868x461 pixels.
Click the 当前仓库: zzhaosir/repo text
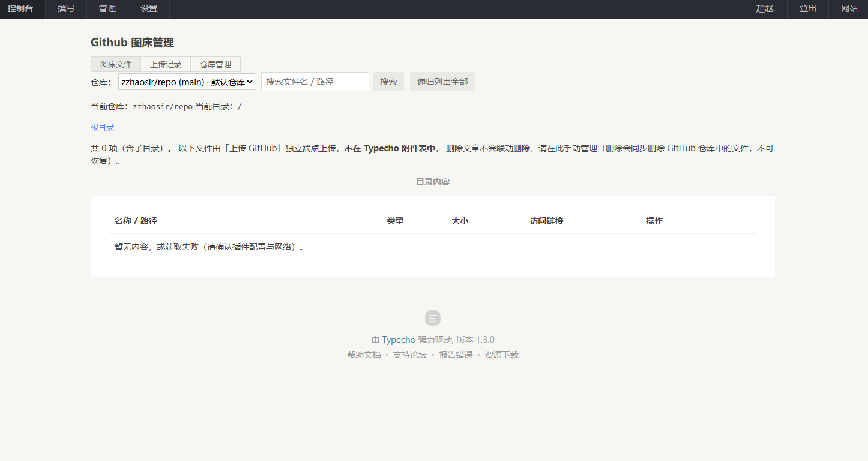point(142,107)
